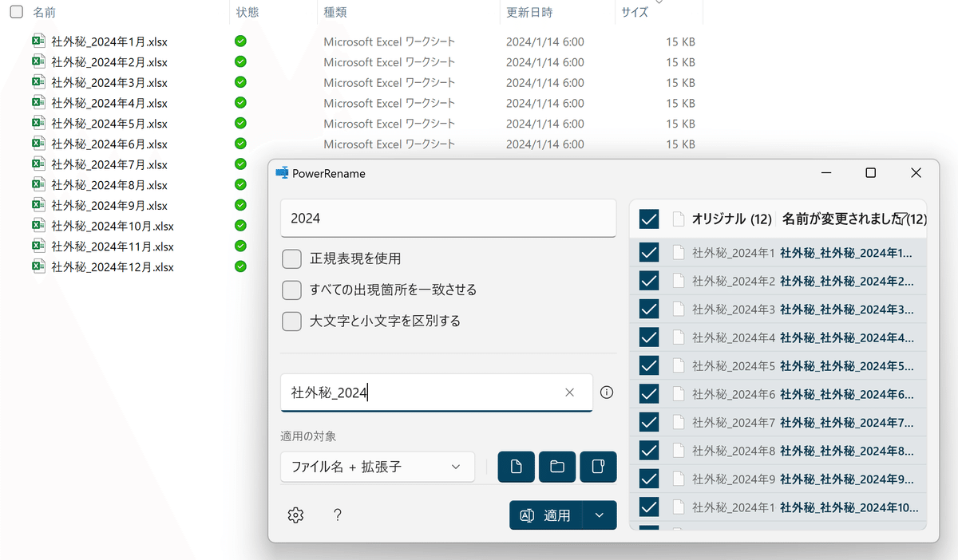Toggle select-all checkbox in preview header
Image resolution: width=958 pixels, height=560 pixels.
pos(649,219)
